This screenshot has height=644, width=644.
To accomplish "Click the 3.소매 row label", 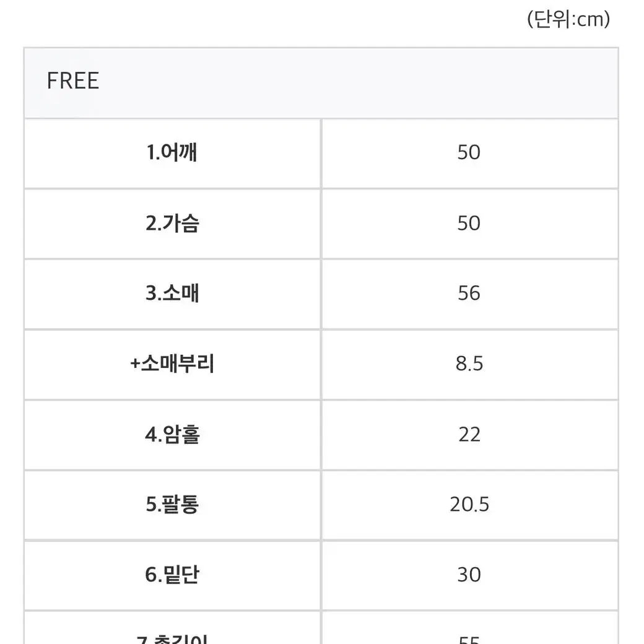I will (172, 294).
